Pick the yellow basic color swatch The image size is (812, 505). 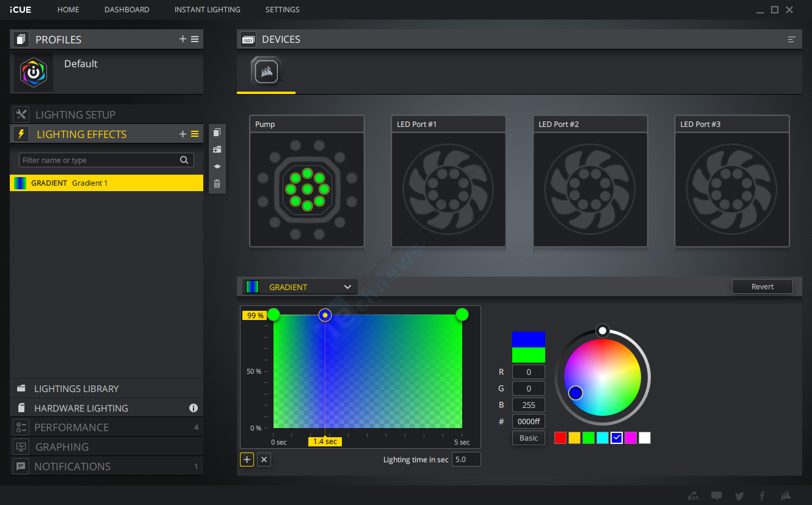(575, 438)
